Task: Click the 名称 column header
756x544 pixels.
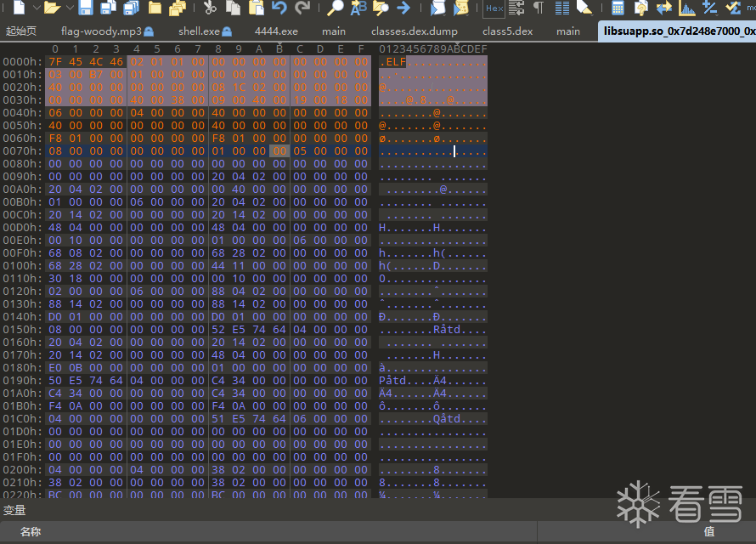Action: (x=31, y=532)
